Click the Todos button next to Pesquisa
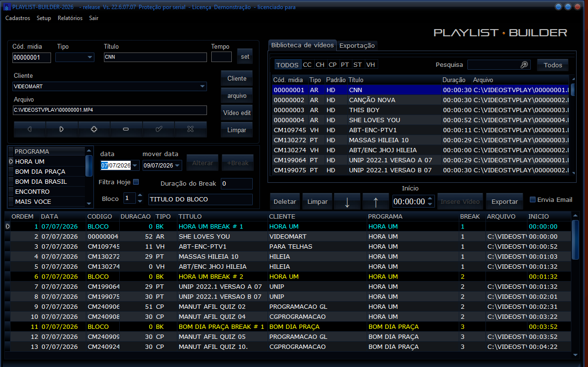Viewport: 588px width, 367px height. tap(553, 65)
